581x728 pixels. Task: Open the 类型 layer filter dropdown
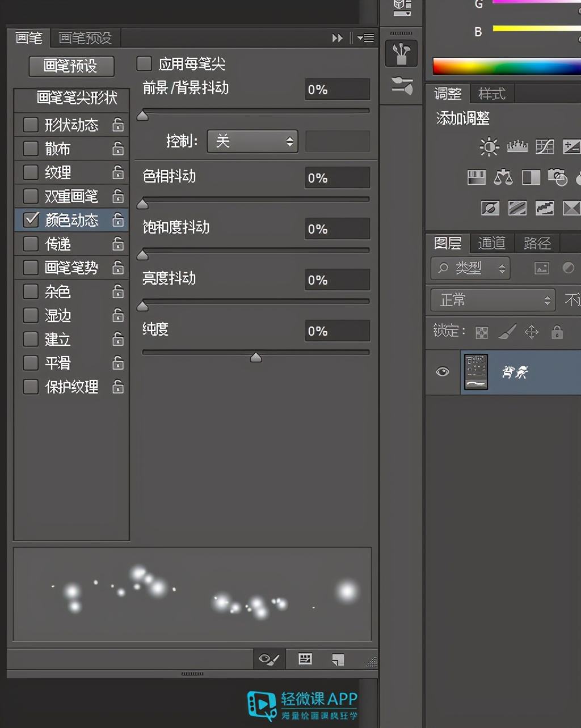[x=470, y=268]
